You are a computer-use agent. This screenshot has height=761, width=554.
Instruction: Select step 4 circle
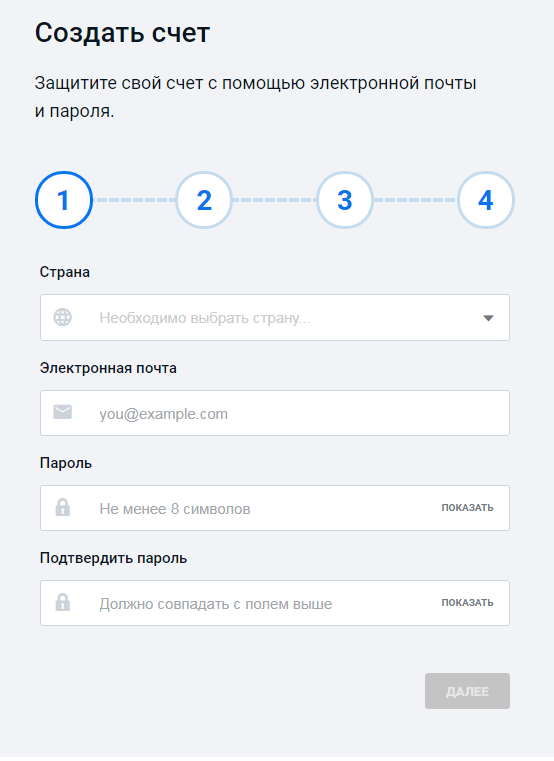click(x=486, y=200)
